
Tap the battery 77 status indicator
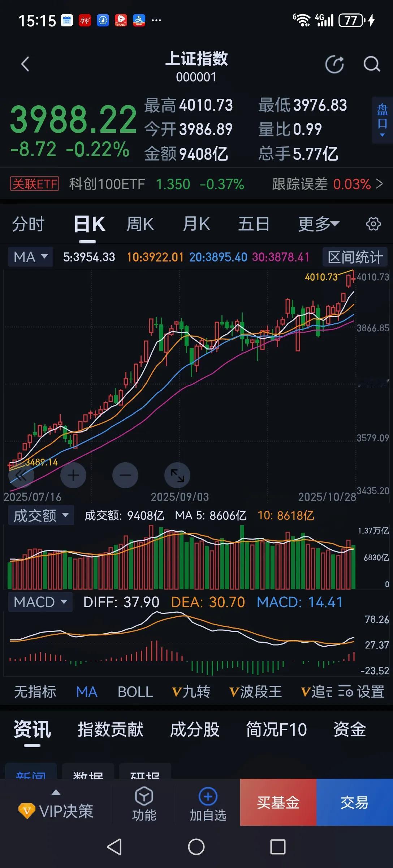351,20
